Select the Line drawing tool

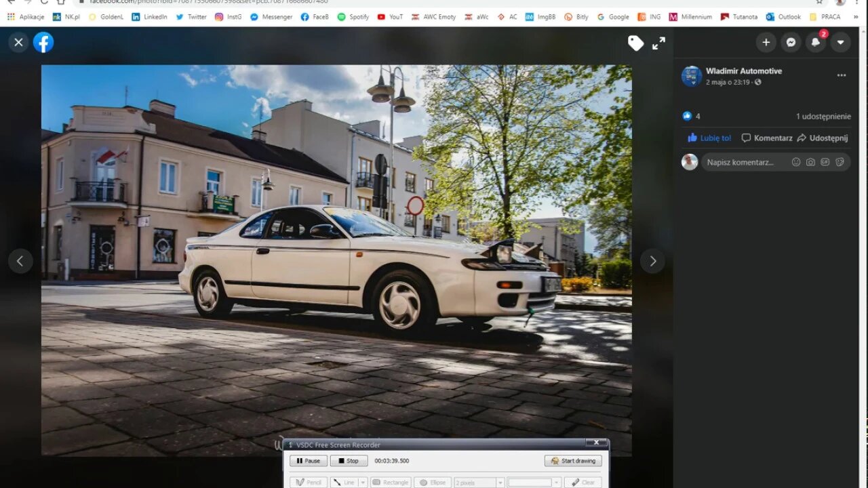pyautogui.click(x=344, y=483)
